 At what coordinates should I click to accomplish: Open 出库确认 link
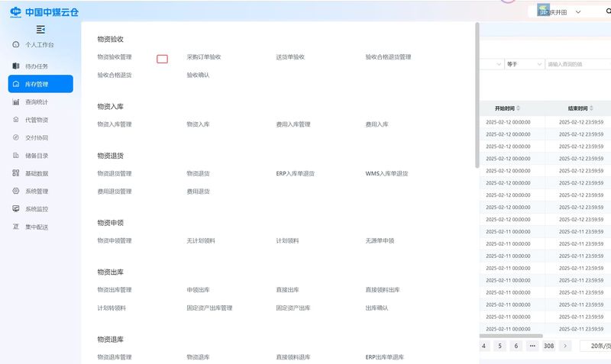pyautogui.click(x=377, y=308)
